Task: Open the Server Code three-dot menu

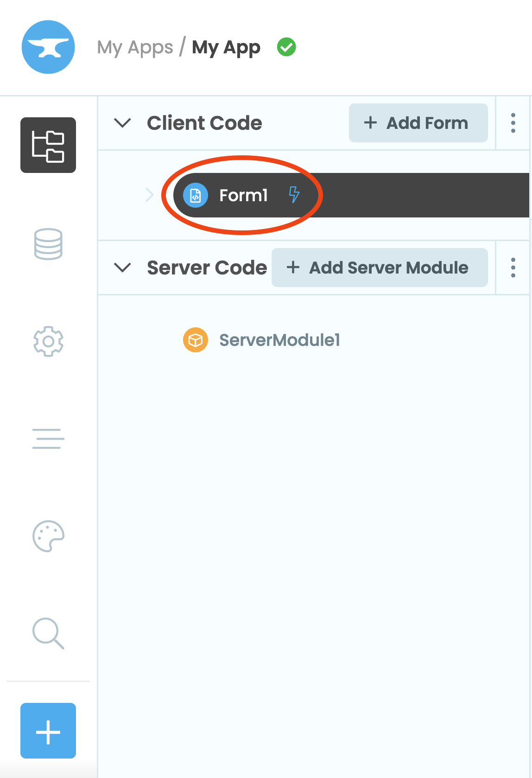Action: [513, 268]
